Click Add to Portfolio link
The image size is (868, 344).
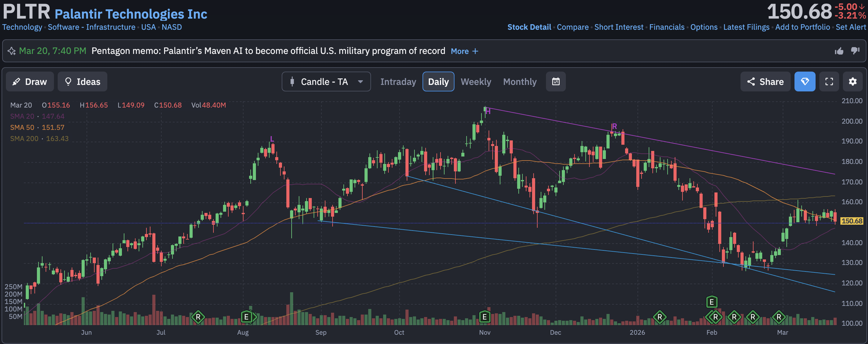coord(802,27)
